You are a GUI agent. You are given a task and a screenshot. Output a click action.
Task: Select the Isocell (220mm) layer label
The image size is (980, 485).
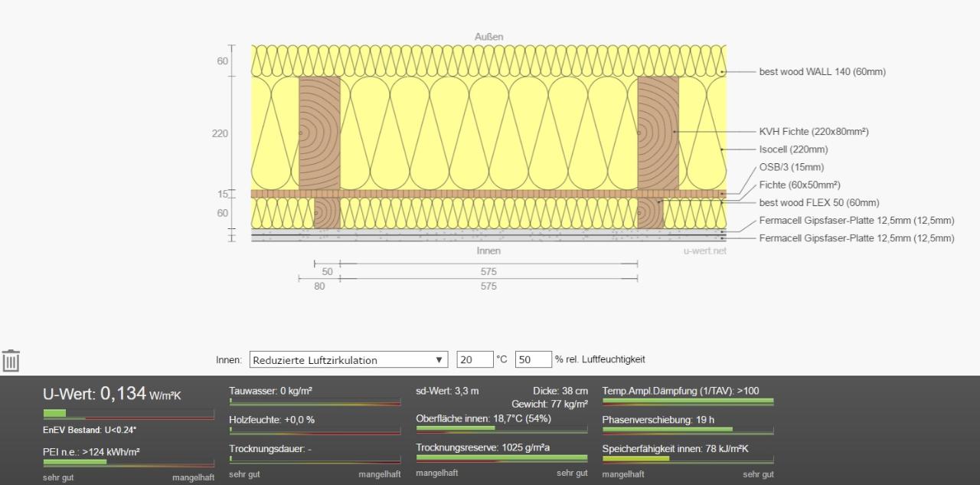click(793, 149)
